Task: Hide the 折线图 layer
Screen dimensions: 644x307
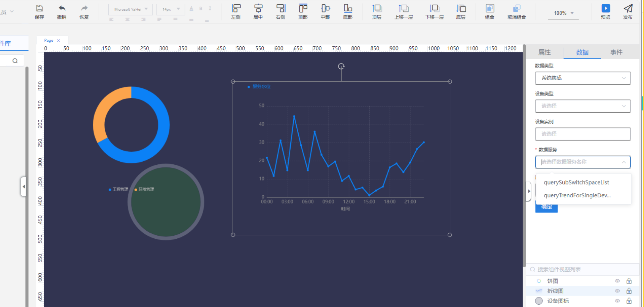Action: (617, 291)
